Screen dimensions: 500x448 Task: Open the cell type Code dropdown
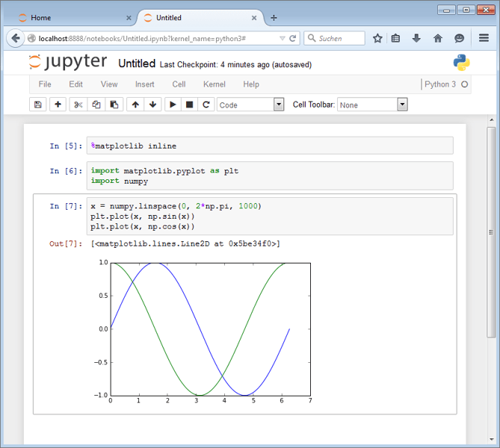(250, 105)
